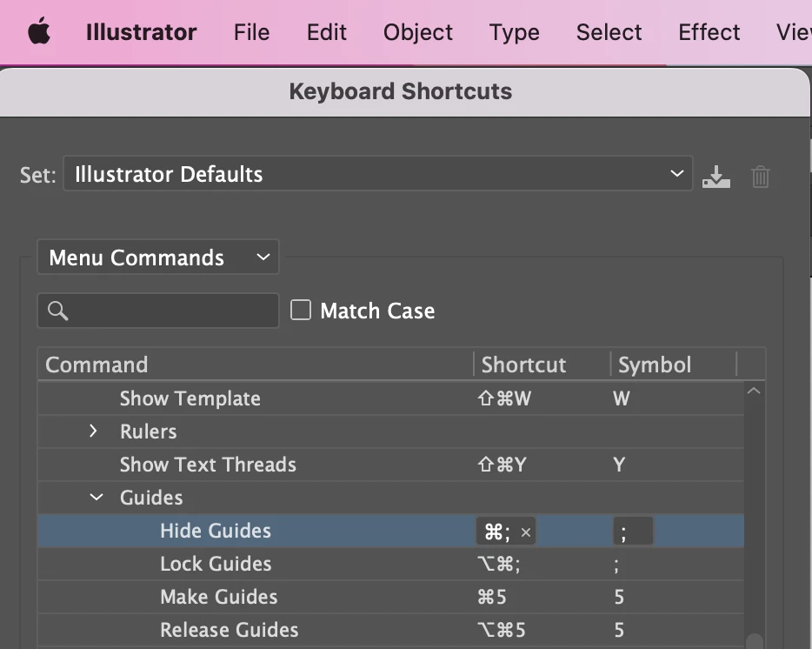Select the Show Text Threads row
This screenshot has height=649, width=812.
tap(391, 465)
